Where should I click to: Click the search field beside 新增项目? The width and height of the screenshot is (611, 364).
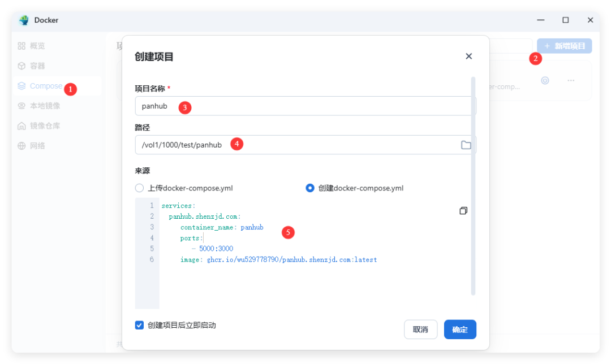(x=510, y=46)
